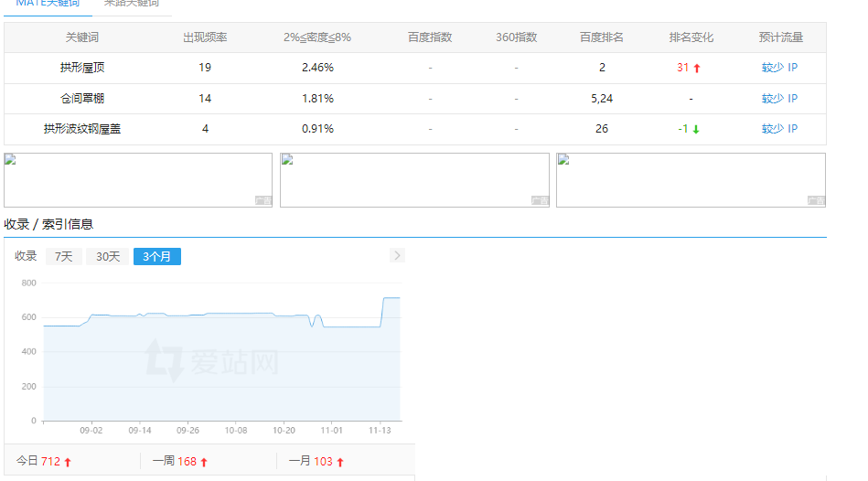This screenshot has height=481, width=868.
Task: Switch to the 来路关键词 tab
Action: click(134, 4)
